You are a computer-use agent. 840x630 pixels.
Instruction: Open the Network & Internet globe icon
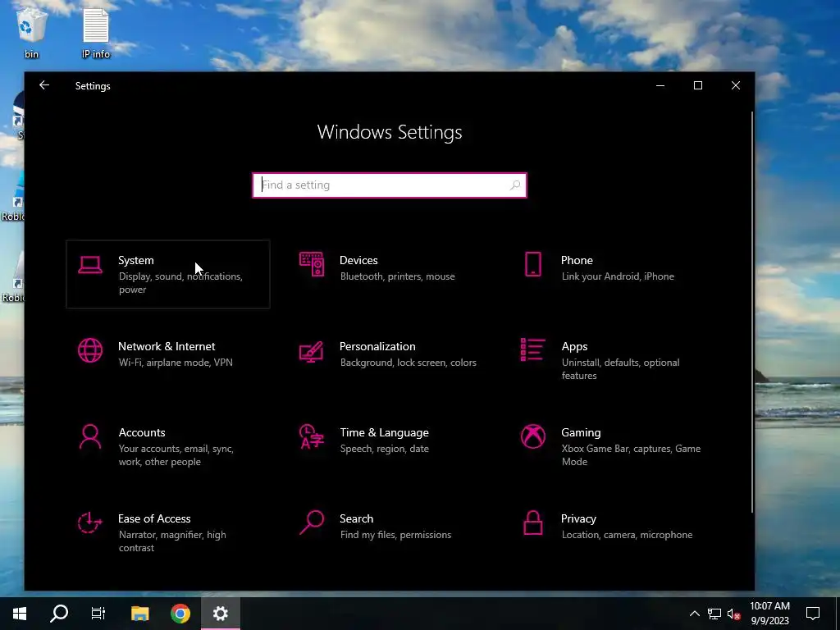coord(90,350)
